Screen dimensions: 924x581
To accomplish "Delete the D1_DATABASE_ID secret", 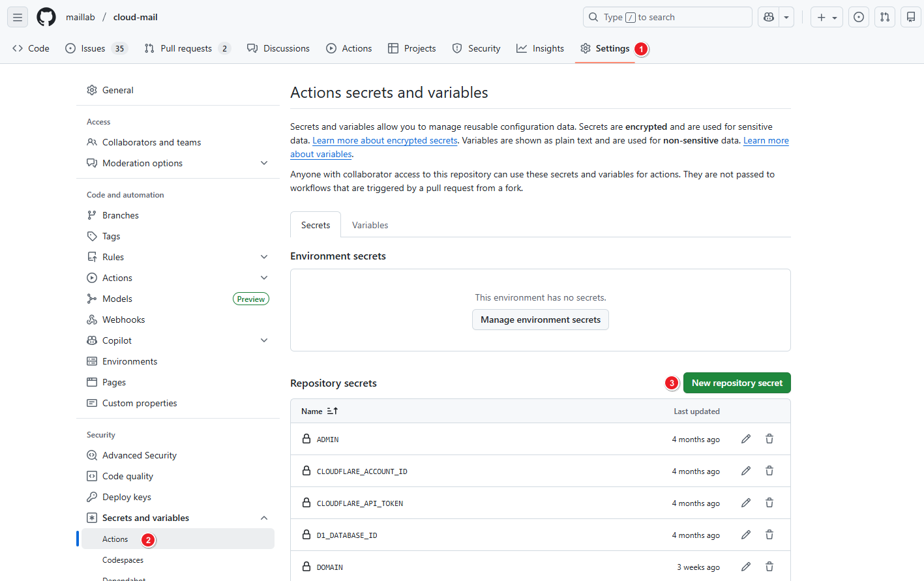I will click(769, 535).
